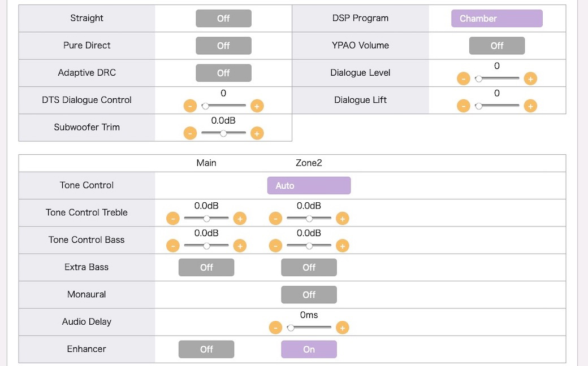Click the DSP Program label
Image resolution: width=588 pixels, height=366 pixels.
point(360,18)
